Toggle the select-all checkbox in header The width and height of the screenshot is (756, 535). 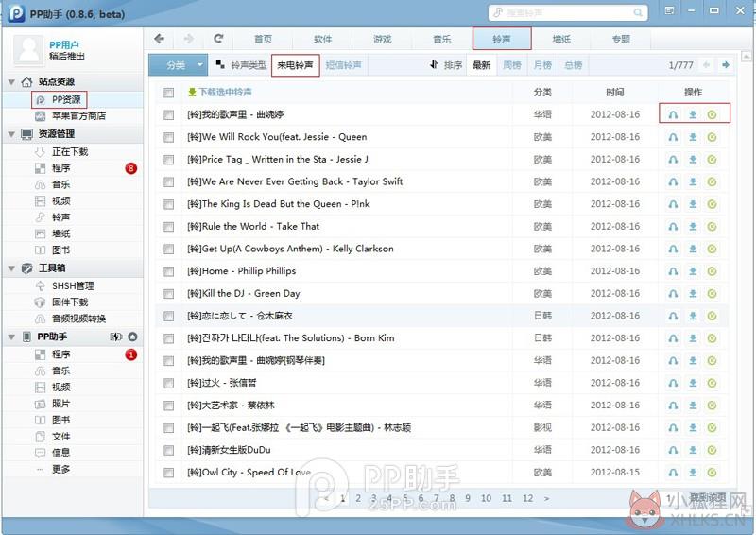168,92
